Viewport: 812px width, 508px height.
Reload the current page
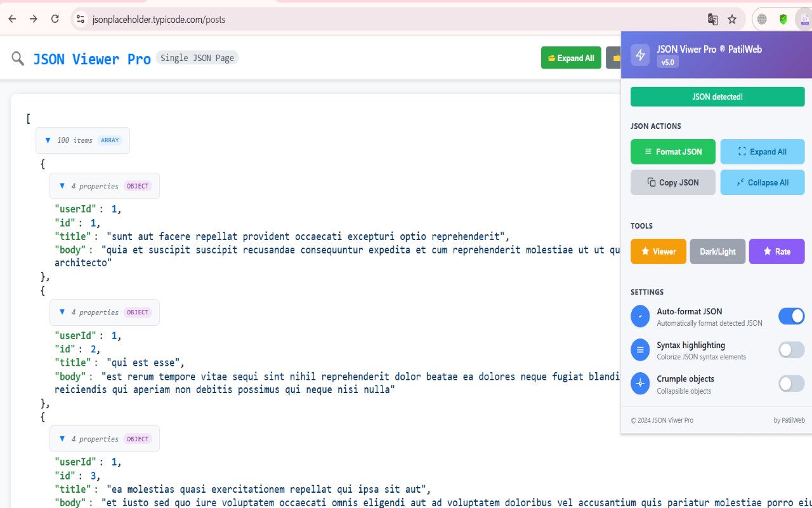[55, 19]
